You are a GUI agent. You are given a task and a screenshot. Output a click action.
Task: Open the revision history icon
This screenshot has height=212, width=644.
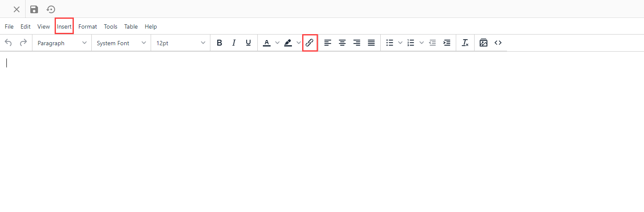click(51, 9)
